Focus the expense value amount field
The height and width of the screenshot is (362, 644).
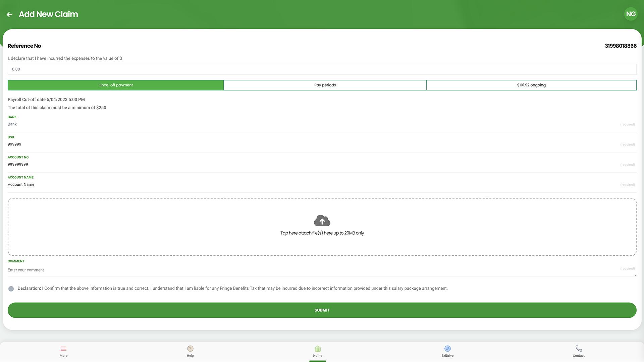coord(322,69)
